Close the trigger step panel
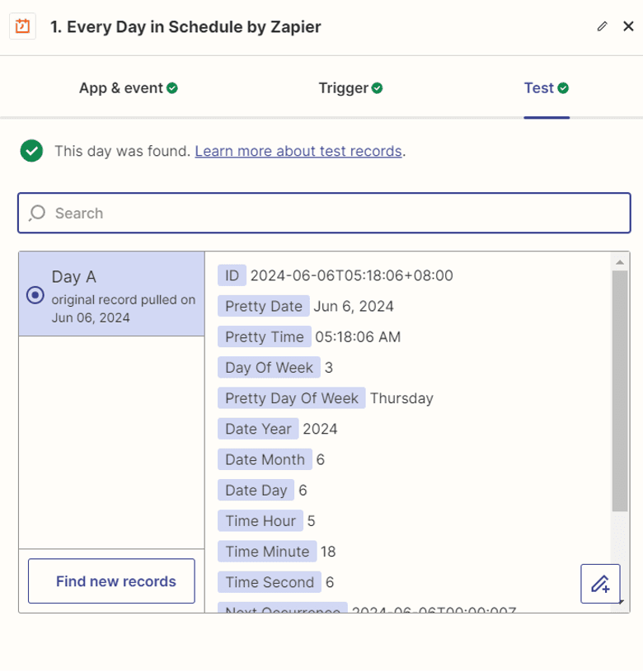The image size is (643, 672). pyautogui.click(x=628, y=26)
